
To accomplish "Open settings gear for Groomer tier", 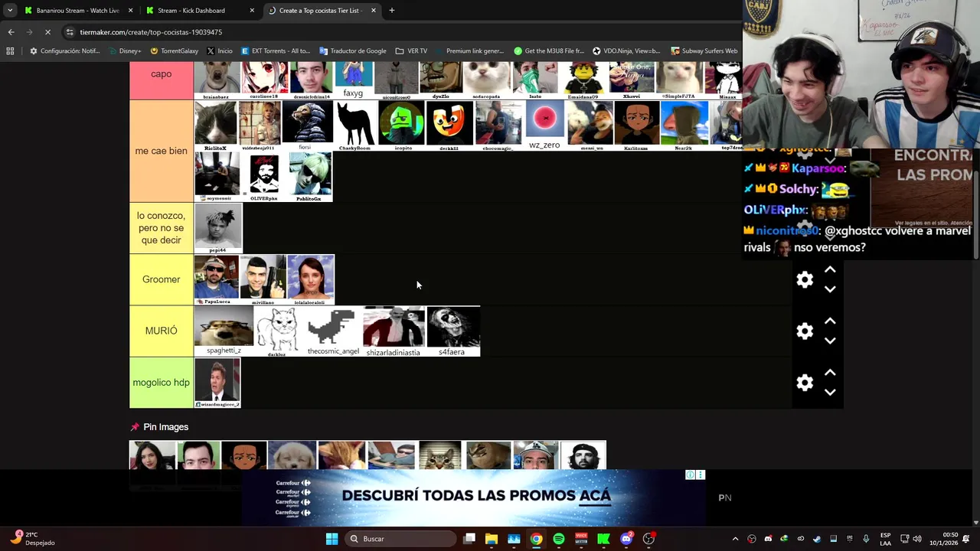I will tap(805, 279).
